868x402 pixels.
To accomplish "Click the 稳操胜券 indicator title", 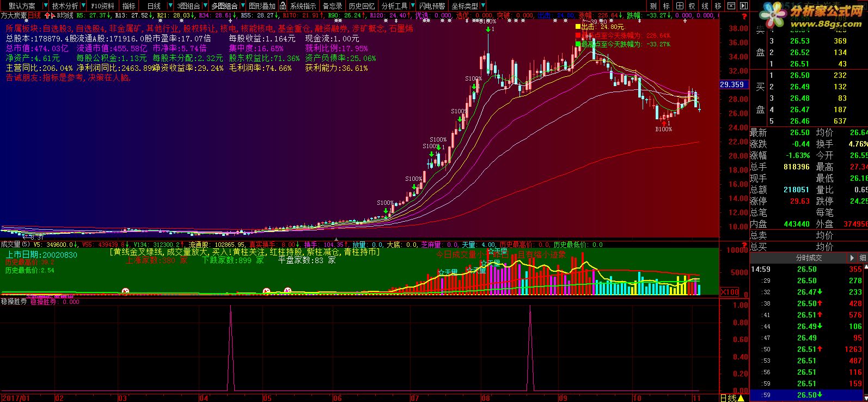I will pos(14,301).
